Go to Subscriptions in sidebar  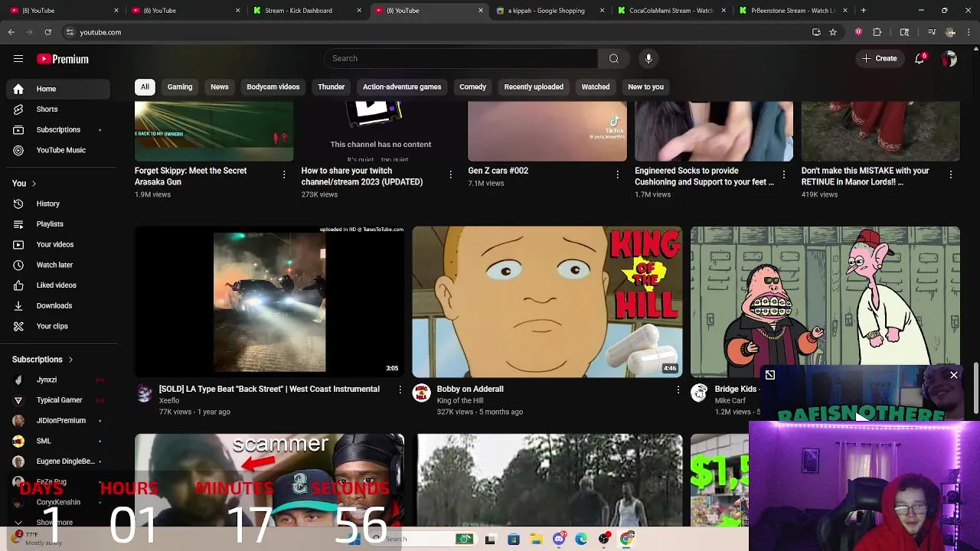coord(58,130)
